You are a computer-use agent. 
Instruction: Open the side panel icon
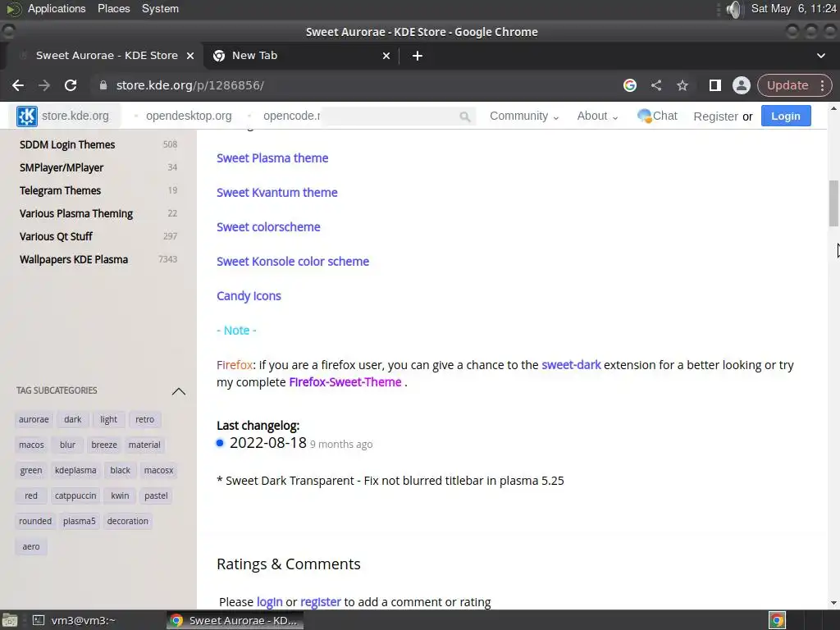point(714,85)
